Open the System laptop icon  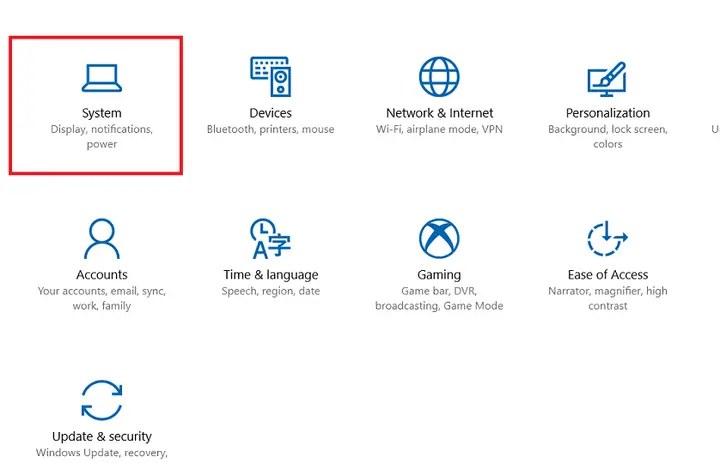click(101, 78)
